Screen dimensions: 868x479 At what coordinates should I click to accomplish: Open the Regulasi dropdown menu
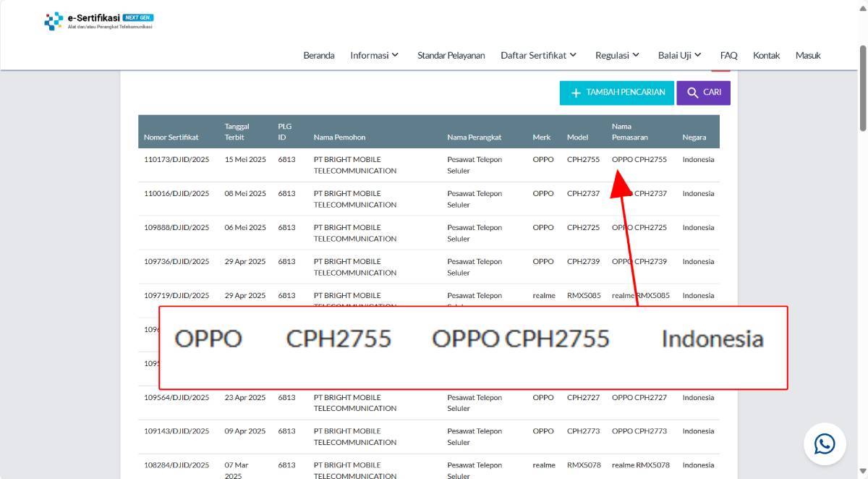[618, 55]
